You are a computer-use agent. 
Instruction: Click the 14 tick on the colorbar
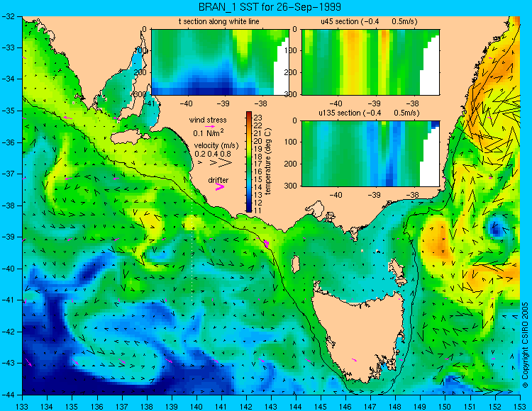258,187
